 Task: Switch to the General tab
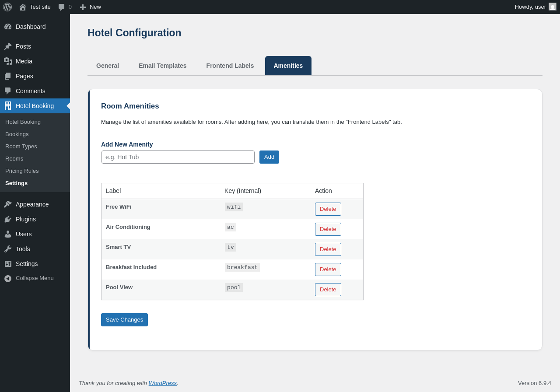(x=108, y=66)
